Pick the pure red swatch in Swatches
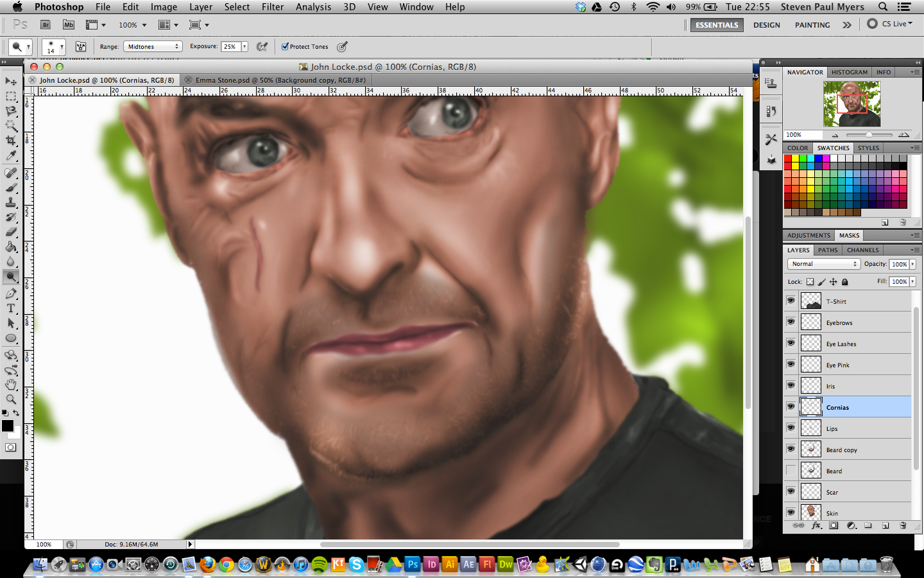The image size is (924, 578). (x=787, y=158)
